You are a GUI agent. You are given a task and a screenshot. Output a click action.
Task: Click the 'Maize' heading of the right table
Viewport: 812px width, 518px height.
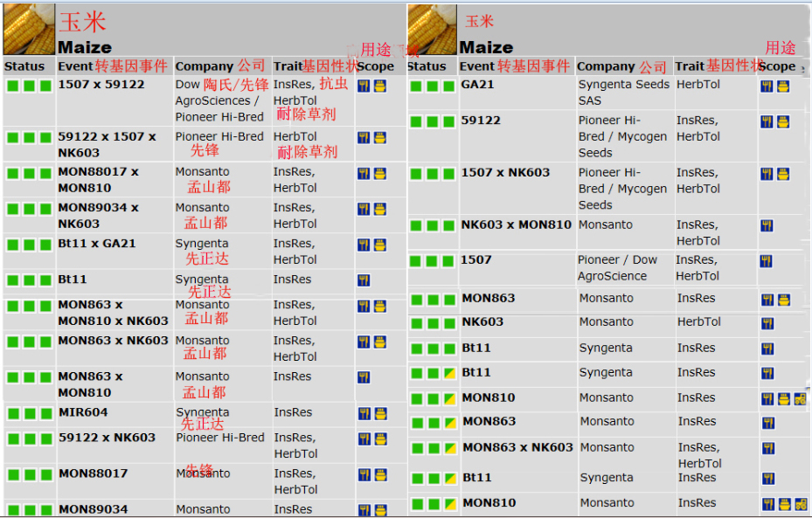click(x=486, y=48)
